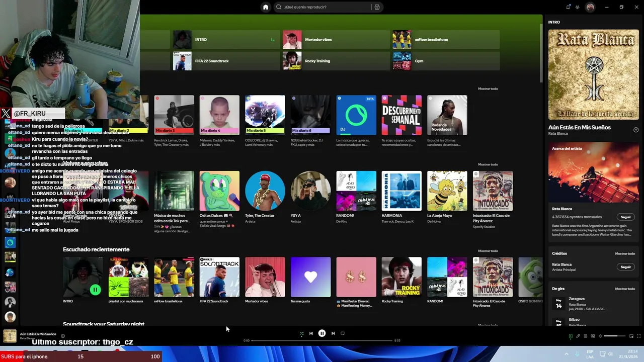Open the profile avatar menu
This screenshot has width=644, height=362.
[x=590, y=7]
